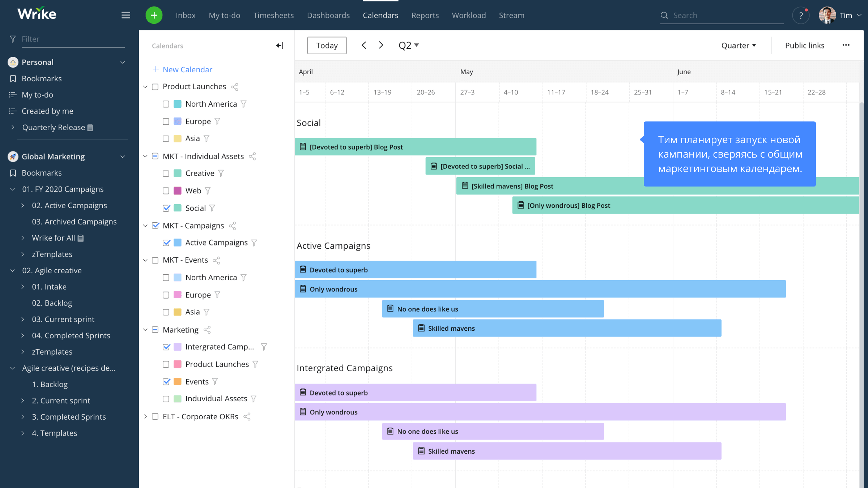Open the Quarter view dropdown
The height and width of the screenshot is (488, 868).
point(739,46)
